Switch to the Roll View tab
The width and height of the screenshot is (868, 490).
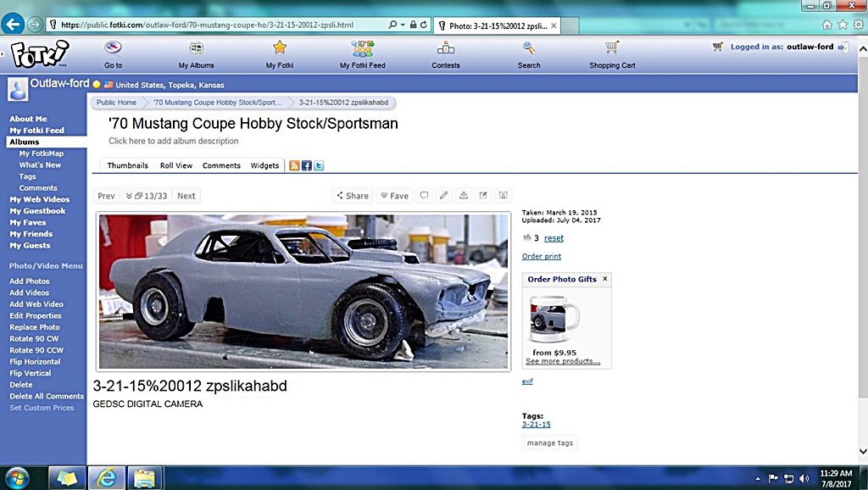coord(176,166)
